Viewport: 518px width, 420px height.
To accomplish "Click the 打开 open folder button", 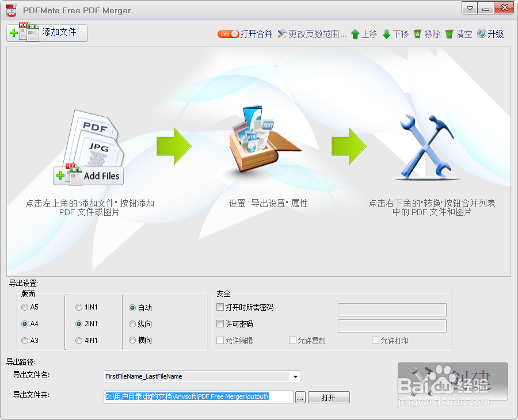I will tap(329, 397).
